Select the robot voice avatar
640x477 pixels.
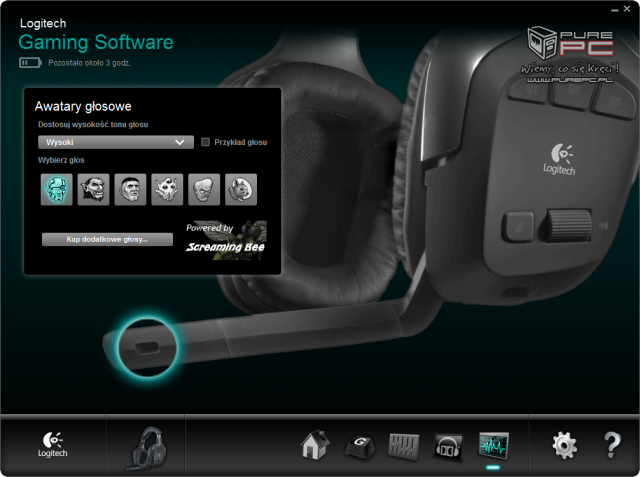(x=57, y=189)
